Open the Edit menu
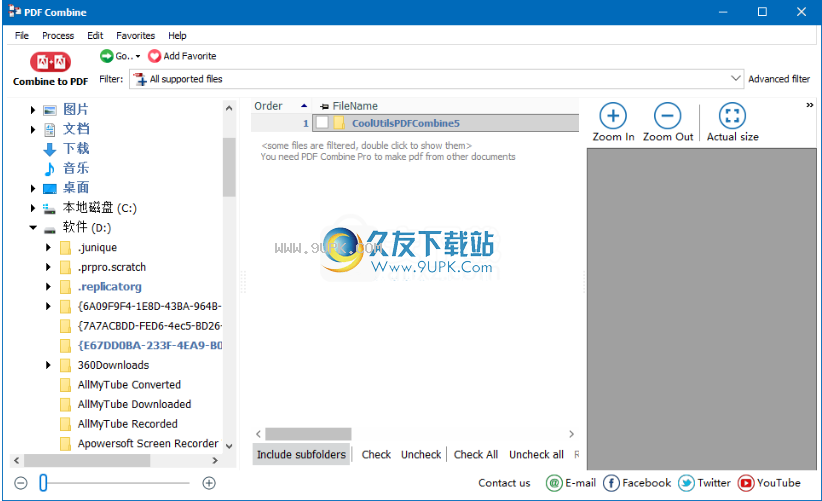The width and height of the screenshot is (822, 501). [x=95, y=36]
